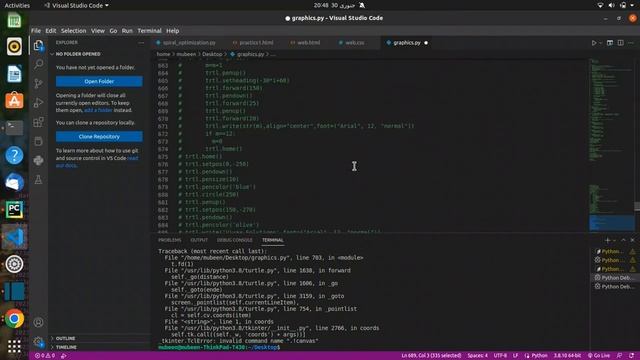
Task: Open the Source Control view
Action: point(38,83)
